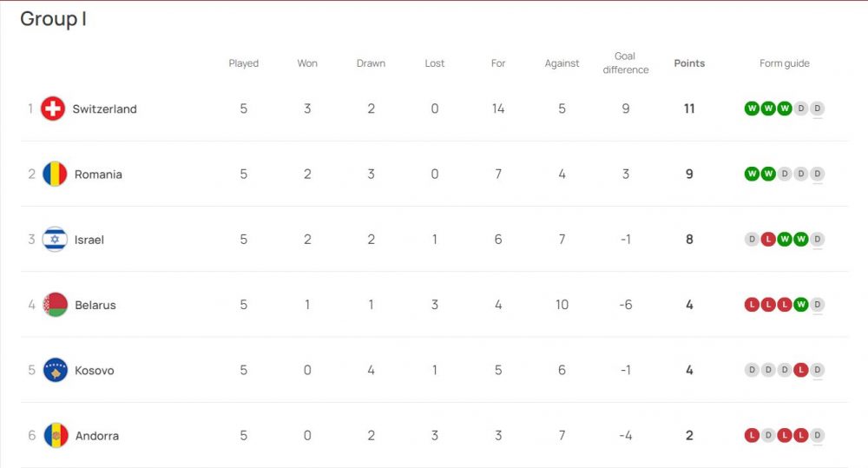
Task: Click the Andorra flag icon
Action: [x=56, y=435]
